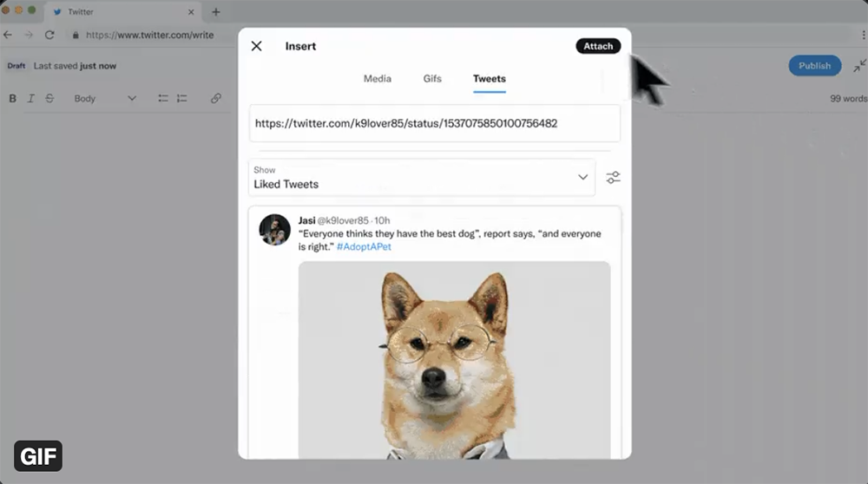Click the Draft status label
The image size is (868, 484).
(x=16, y=66)
